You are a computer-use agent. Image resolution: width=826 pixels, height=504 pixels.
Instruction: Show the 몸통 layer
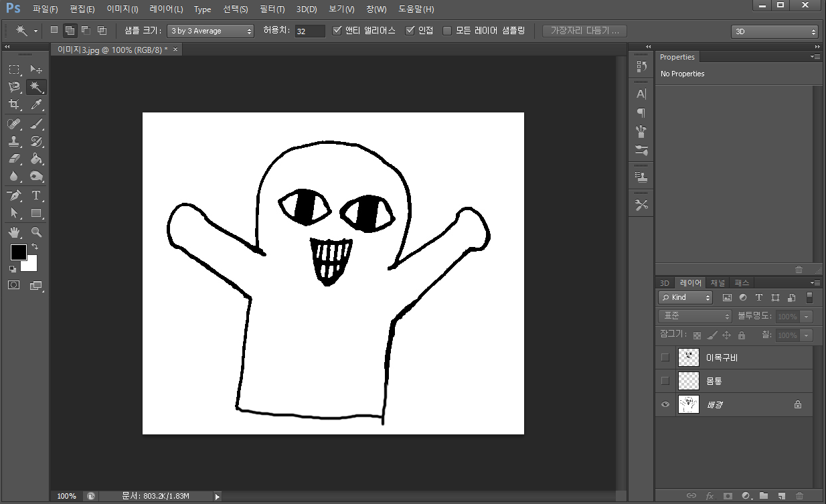coord(665,381)
